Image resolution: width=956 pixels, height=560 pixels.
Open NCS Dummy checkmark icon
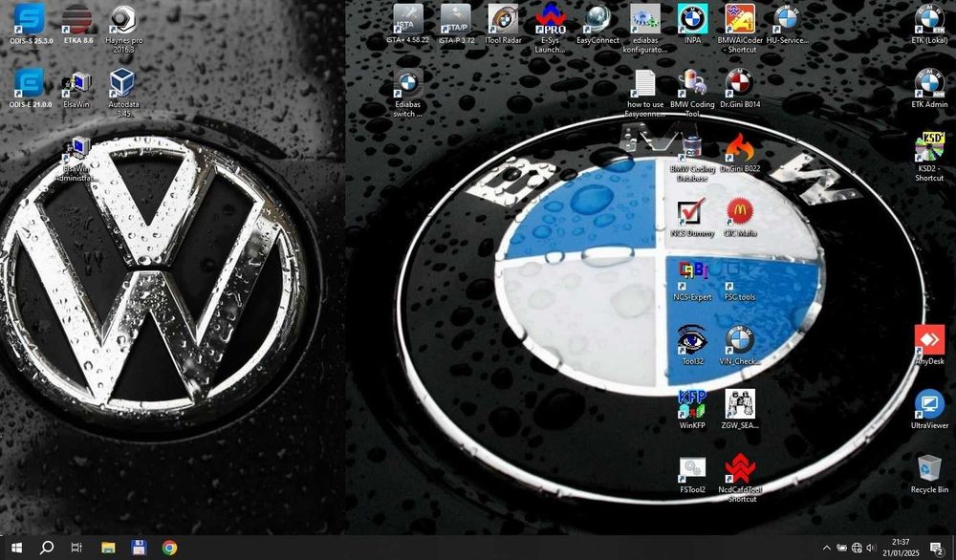pyautogui.click(x=692, y=211)
